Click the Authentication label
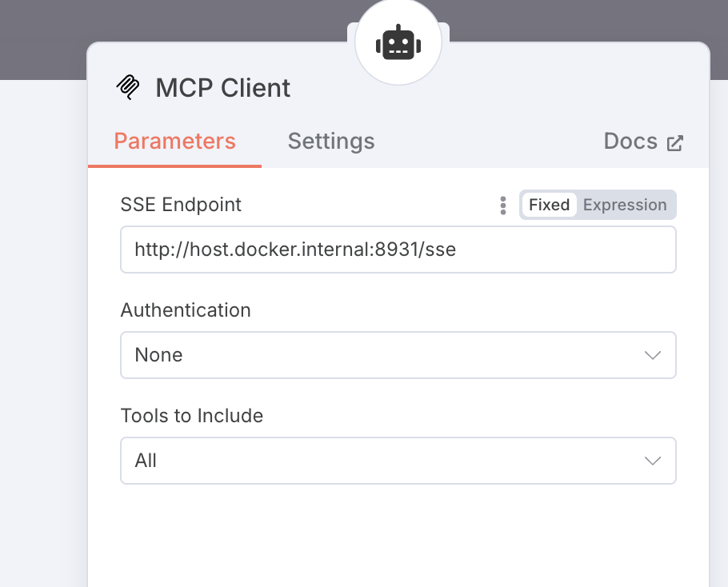The width and height of the screenshot is (728, 587). coord(186,310)
